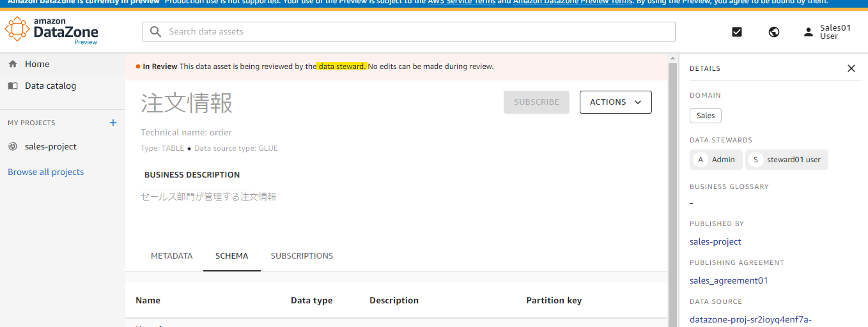Open the sales_agreement01 publishing agreement

(729, 280)
